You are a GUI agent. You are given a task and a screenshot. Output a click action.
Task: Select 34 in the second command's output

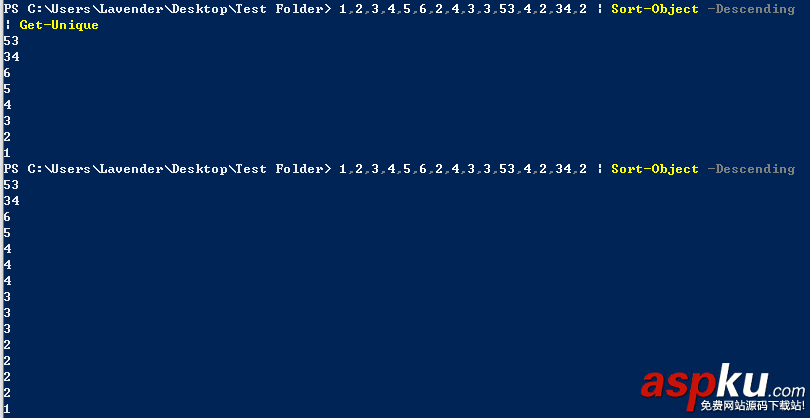click(11, 201)
